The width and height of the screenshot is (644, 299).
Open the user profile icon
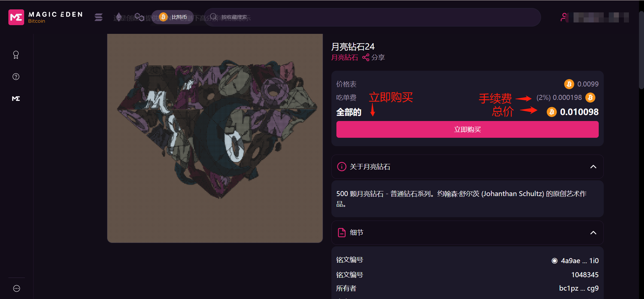pos(564,17)
